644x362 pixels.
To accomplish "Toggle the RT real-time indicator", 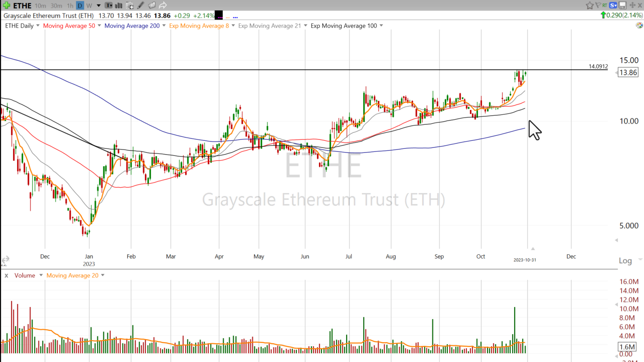I will pyautogui.click(x=605, y=5).
